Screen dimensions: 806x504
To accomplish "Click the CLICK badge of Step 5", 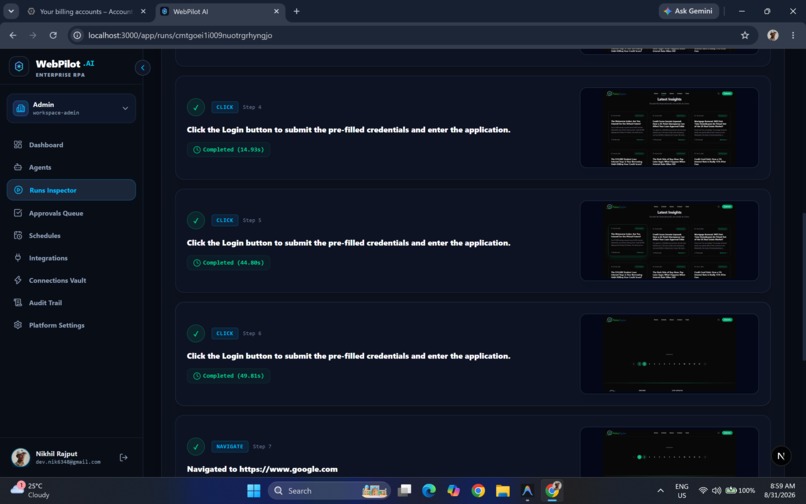I will pyautogui.click(x=225, y=220).
